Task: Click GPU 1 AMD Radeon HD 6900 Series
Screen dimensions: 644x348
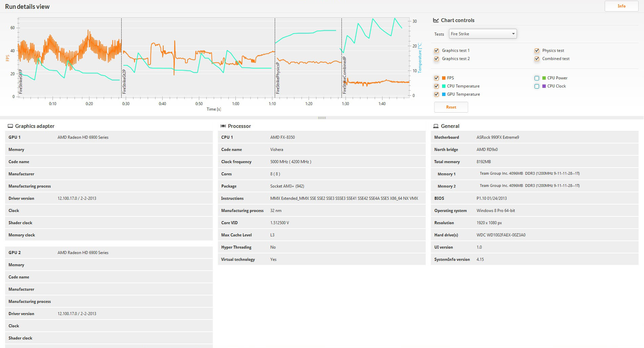Action: [x=83, y=137]
